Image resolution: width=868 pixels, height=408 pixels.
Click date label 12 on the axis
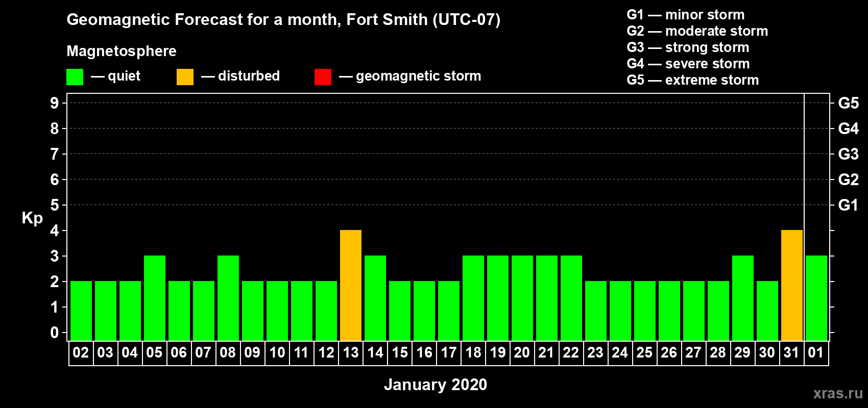pyautogui.click(x=326, y=352)
